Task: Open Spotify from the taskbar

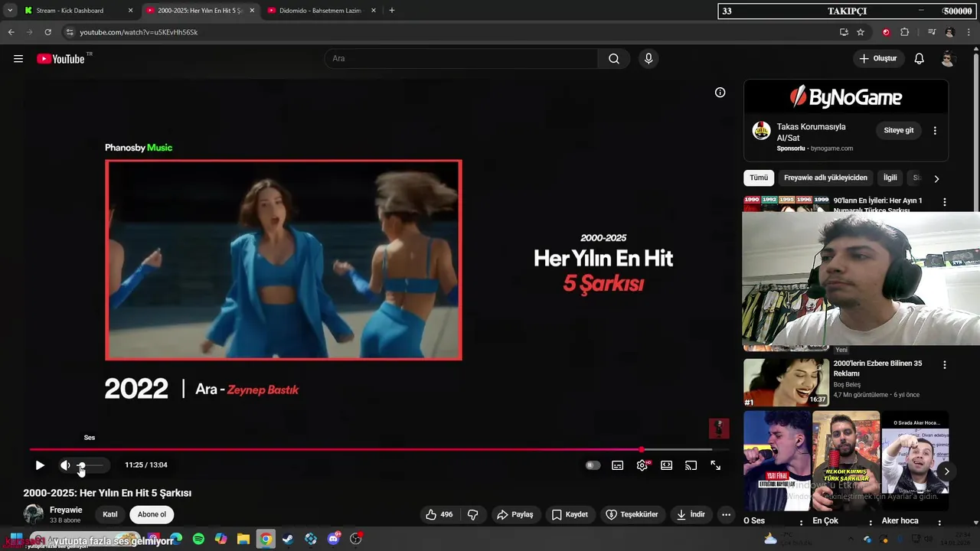Action: click(198, 540)
